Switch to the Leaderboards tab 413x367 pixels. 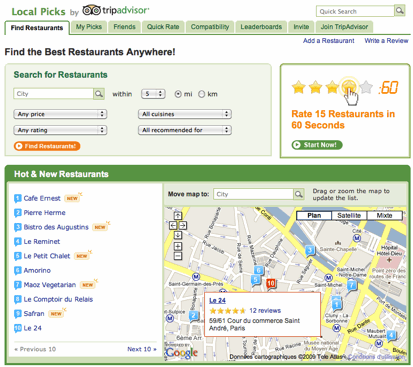coord(261,27)
